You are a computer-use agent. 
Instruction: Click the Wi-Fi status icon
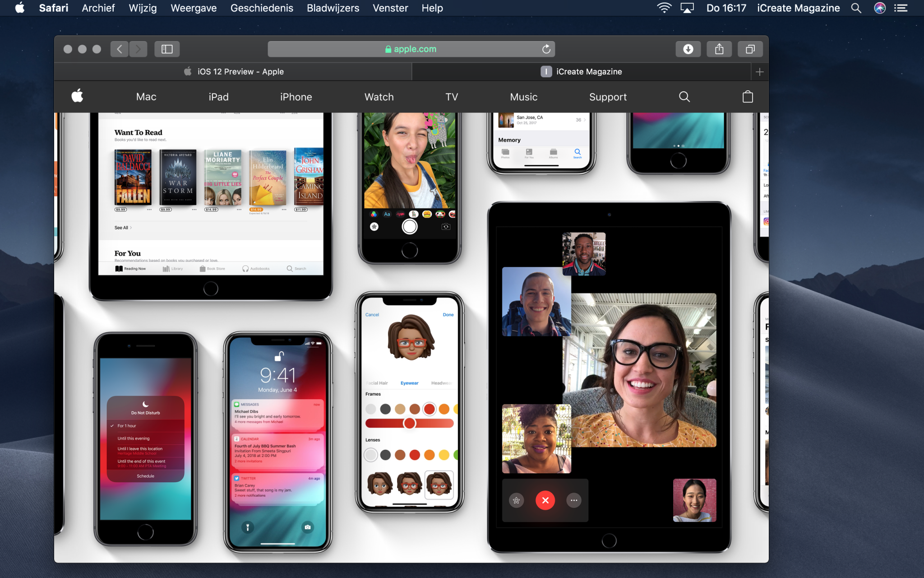pyautogui.click(x=664, y=8)
